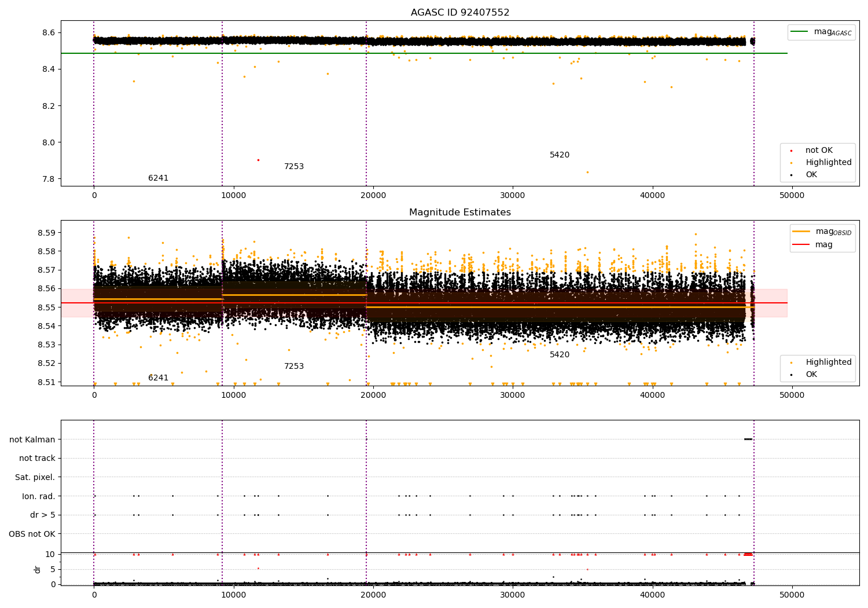Click OBSID label 7253 in the AGASC plot
The height and width of the screenshot is (608, 868).
pos(294,167)
